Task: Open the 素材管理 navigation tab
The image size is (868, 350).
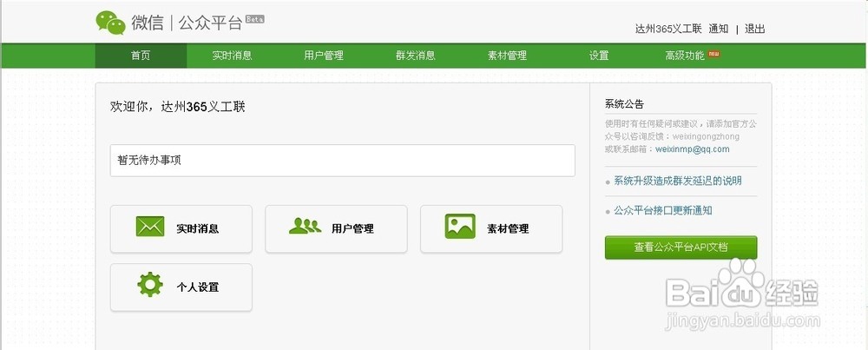Action: point(507,56)
